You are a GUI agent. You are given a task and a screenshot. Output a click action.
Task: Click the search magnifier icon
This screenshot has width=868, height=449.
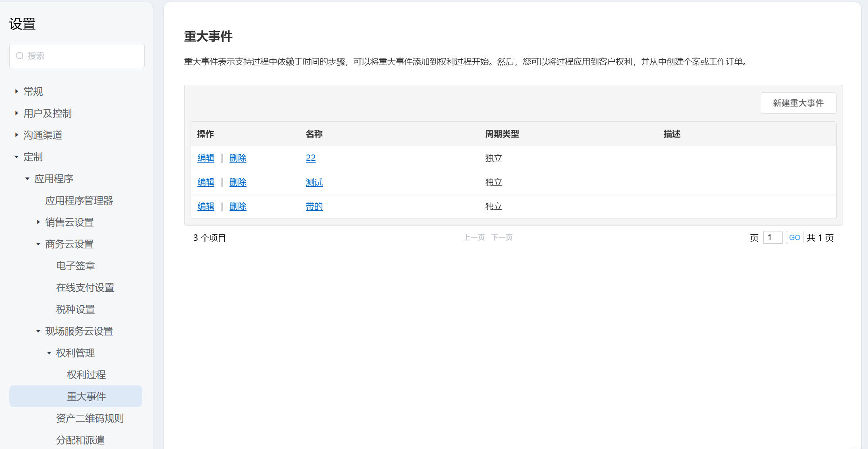pos(19,56)
